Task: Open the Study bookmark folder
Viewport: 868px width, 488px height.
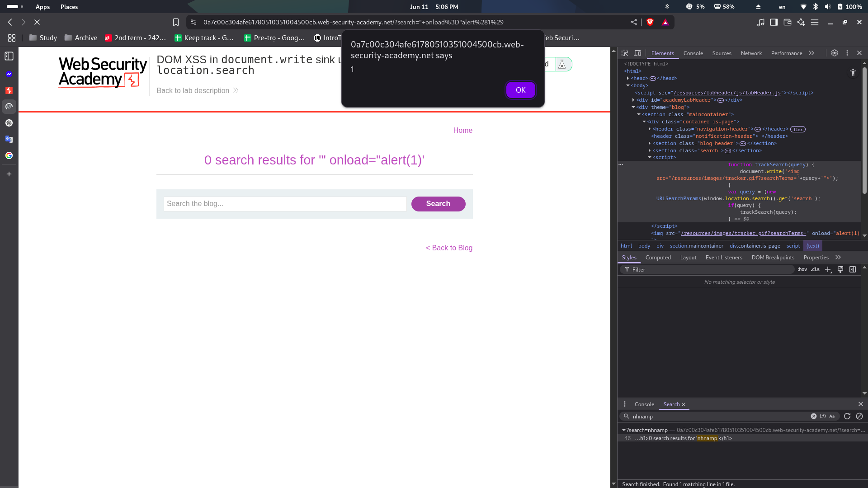Action: [x=43, y=38]
